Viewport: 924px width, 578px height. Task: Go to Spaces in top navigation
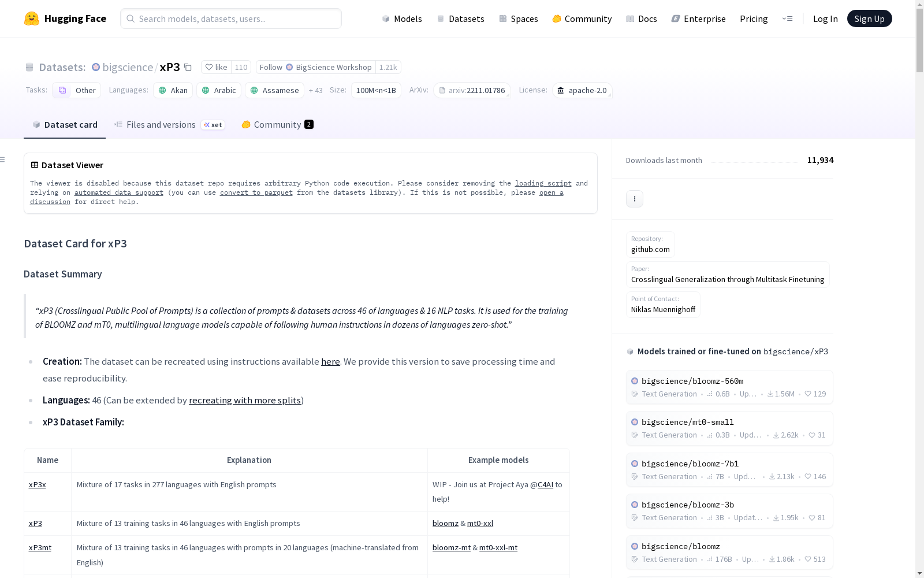click(x=519, y=18)
